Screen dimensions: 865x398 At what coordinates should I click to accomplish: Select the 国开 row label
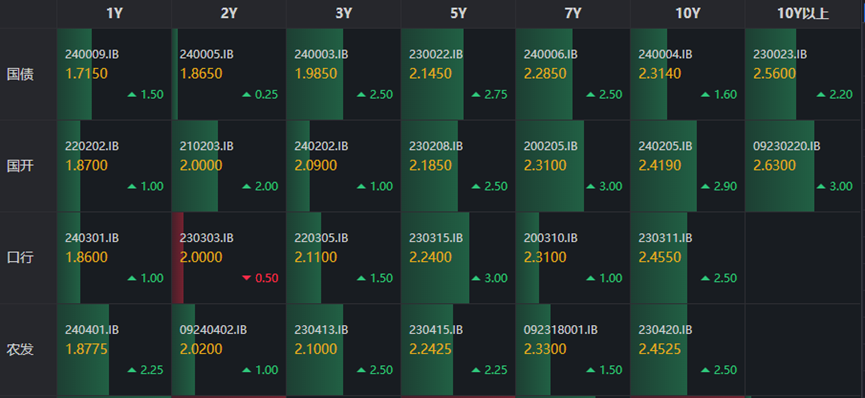pos(20,166)
